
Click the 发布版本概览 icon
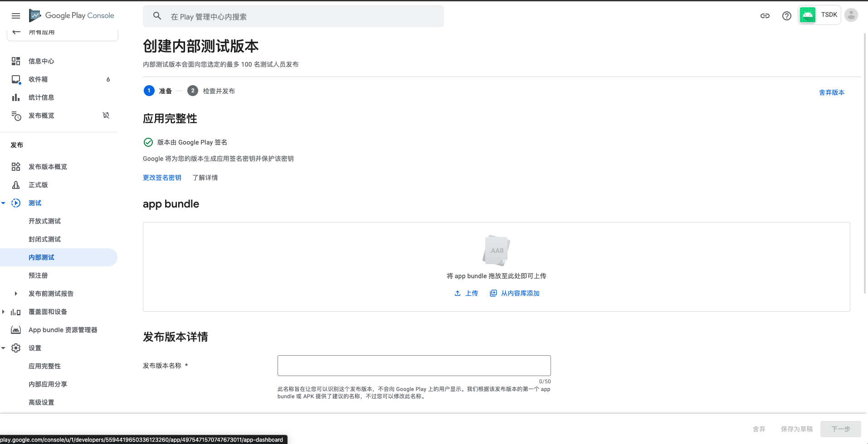[x=16, y=167]
